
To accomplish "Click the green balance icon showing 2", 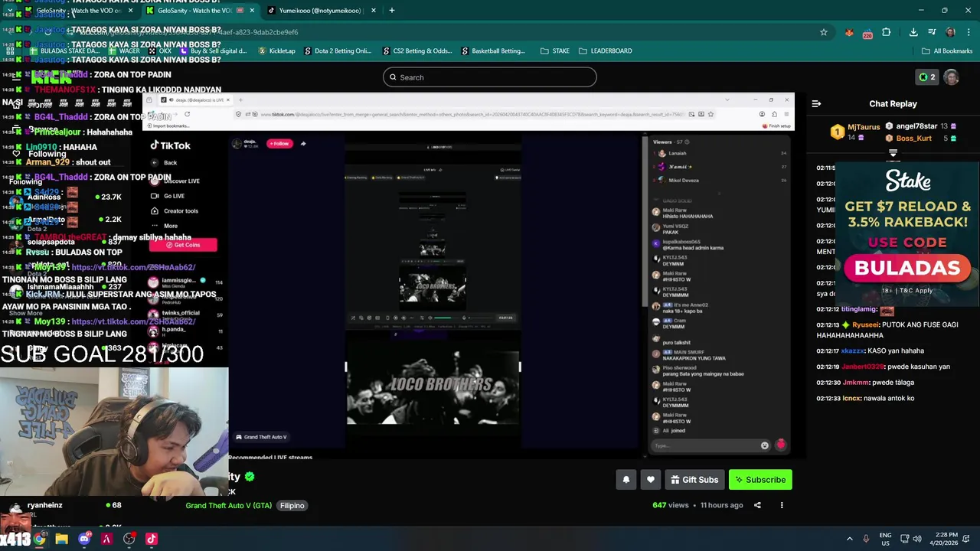I will pos(927,77).
